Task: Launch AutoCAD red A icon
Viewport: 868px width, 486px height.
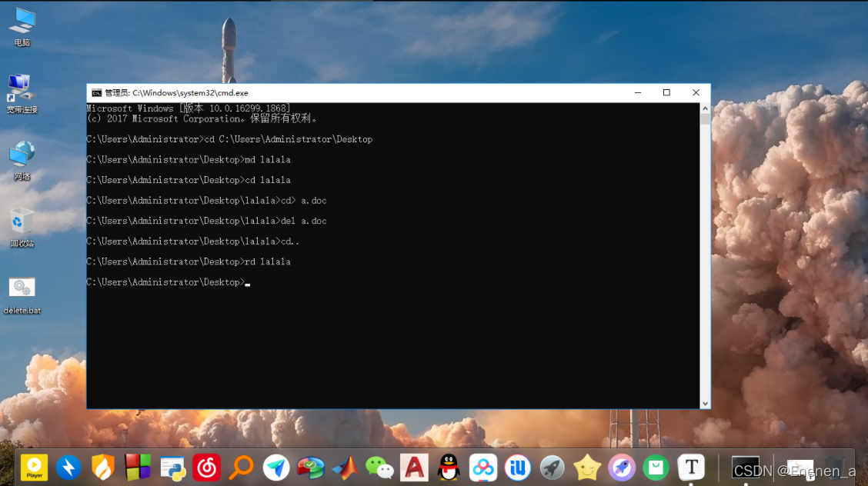Action: [413, 467]
